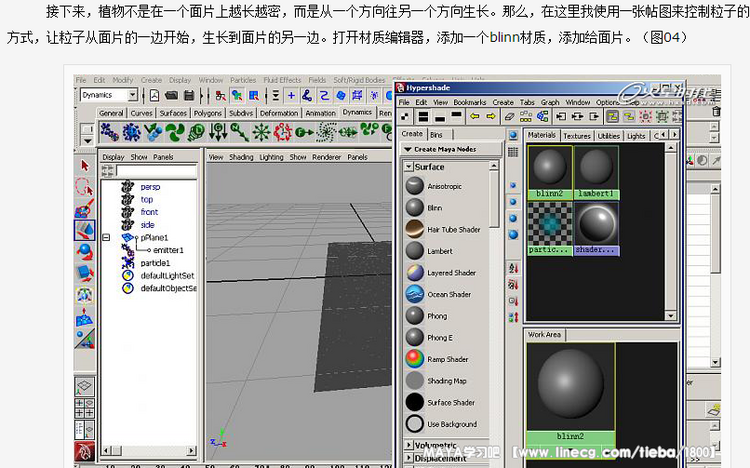Click Open Scene folder icon
750x468 pixels.
click(172, 95)
